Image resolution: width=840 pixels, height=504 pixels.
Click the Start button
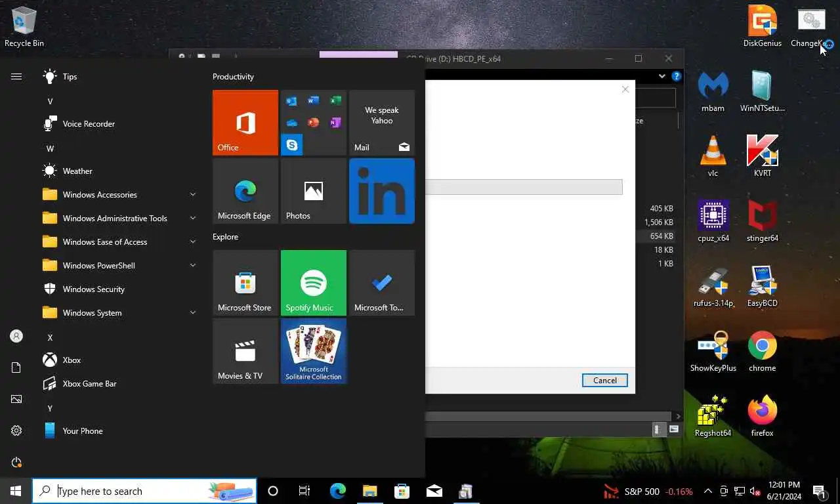[16, 491]
